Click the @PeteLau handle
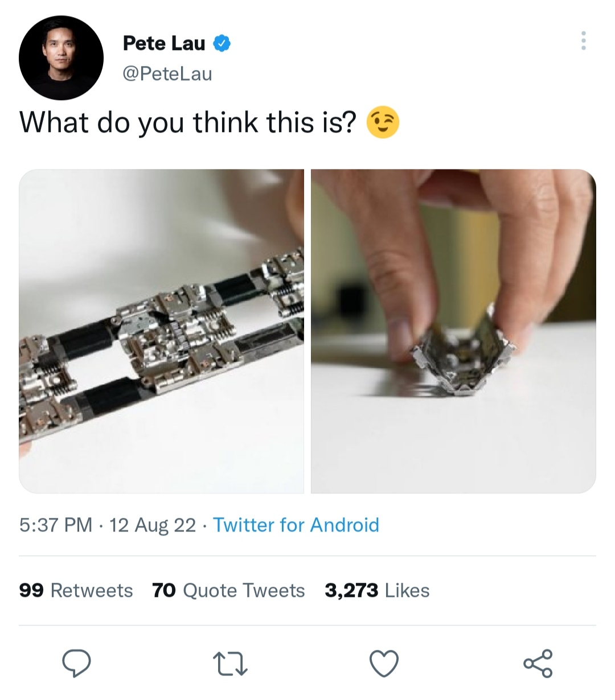 click(167, 73)
